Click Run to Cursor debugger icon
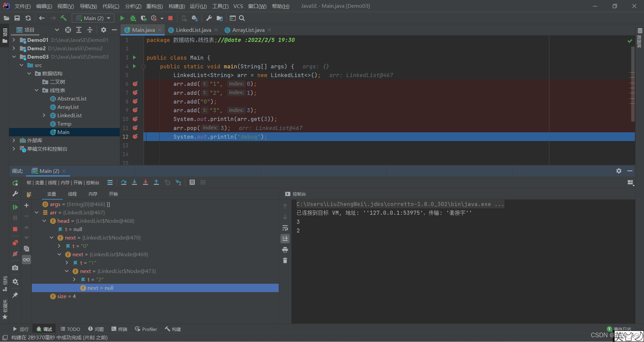Image resolution: width=644 pixels, height=342 pixels. (178, 182)
